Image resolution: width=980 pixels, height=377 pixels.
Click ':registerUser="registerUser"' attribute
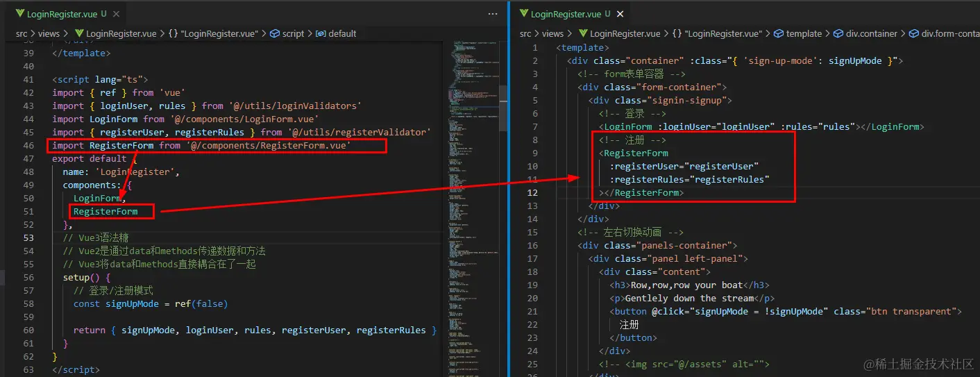[684, 167]
